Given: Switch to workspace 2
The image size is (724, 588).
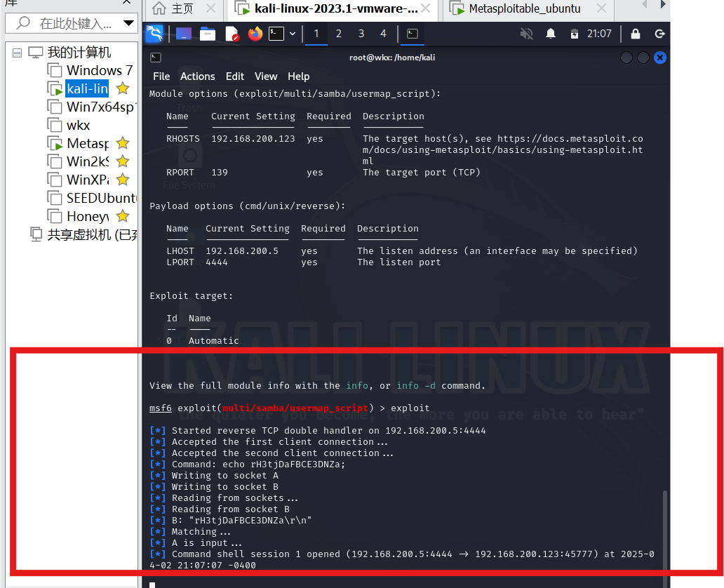Looking at the screenshot, I should tap(338, 34).
